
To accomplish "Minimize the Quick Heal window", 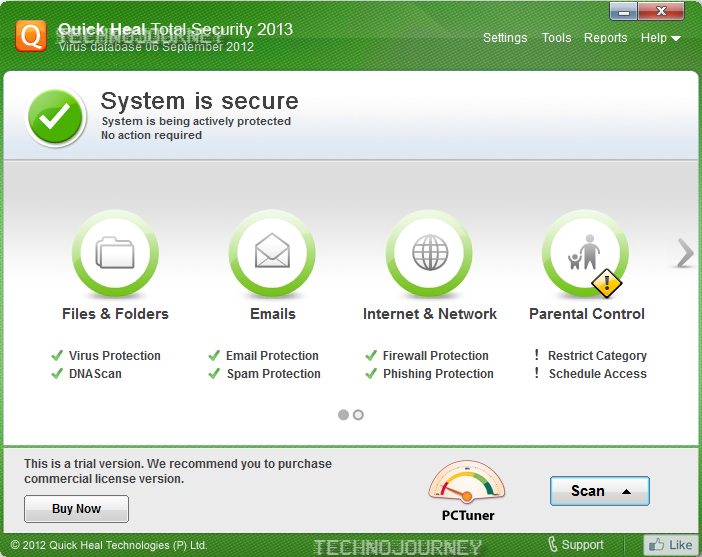I will (x=624, y=11).
